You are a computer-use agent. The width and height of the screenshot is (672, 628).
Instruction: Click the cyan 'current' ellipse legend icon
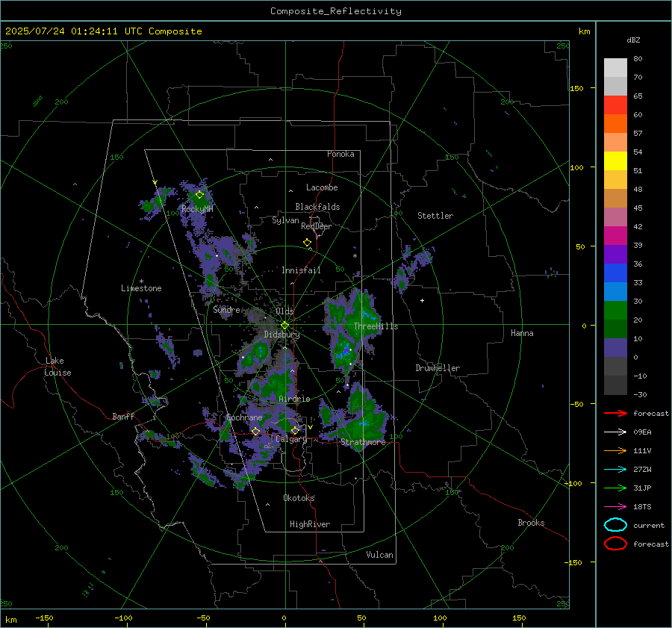[615, 525]
